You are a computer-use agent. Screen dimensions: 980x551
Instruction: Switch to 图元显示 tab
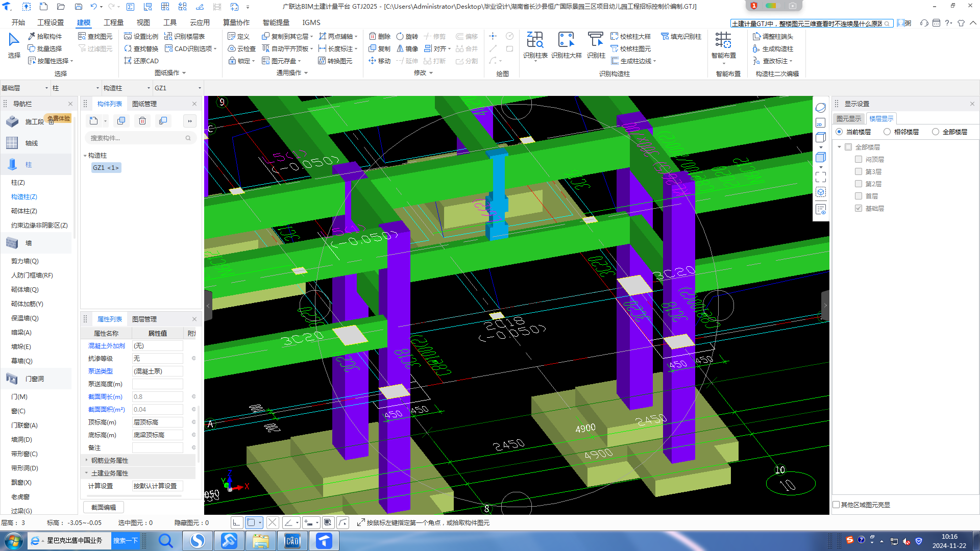(x=848, y=118)
